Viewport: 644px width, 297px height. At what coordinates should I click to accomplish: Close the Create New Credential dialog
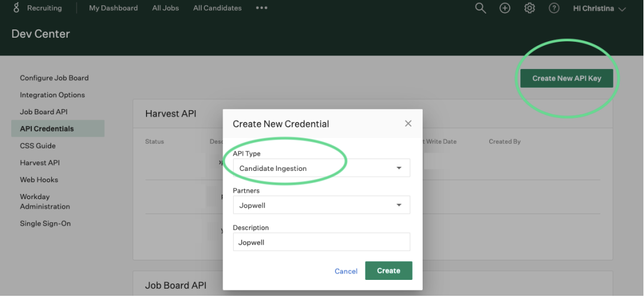pyautogui.click(x=408, y=123)
